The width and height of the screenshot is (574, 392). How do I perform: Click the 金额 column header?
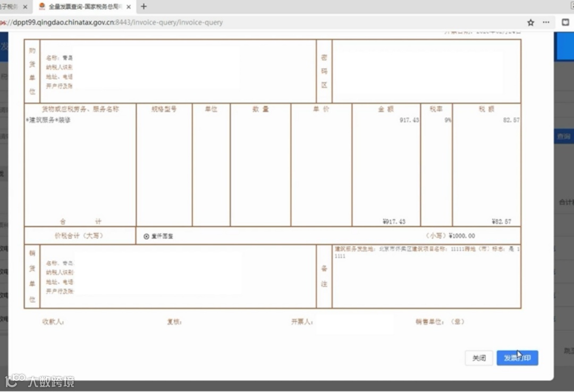[386, 109]
